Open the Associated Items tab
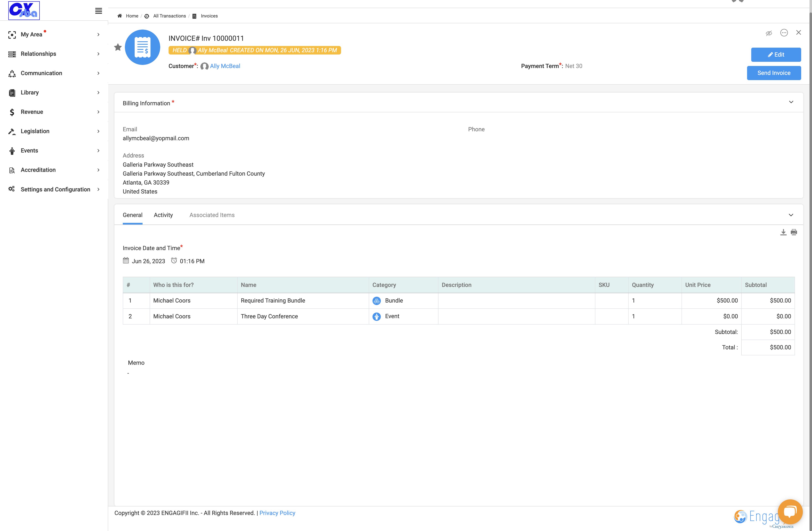812x531 pixels. pyautogui.click(x=212, y=215)
